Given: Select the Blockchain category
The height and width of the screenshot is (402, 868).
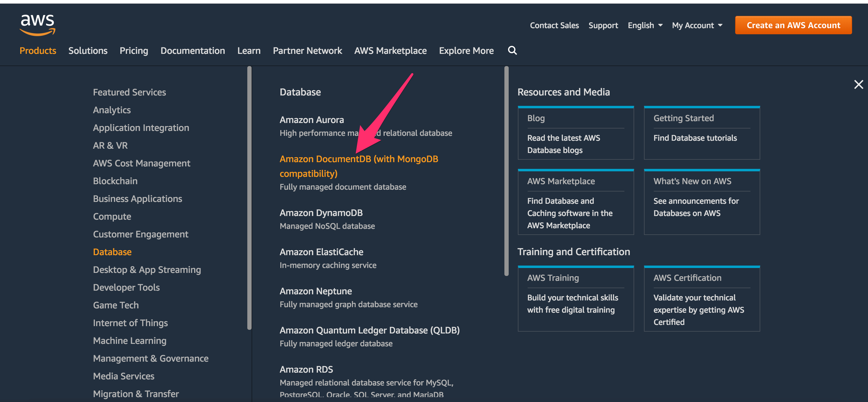Looking at the screenshot, I should click(115, 181).
